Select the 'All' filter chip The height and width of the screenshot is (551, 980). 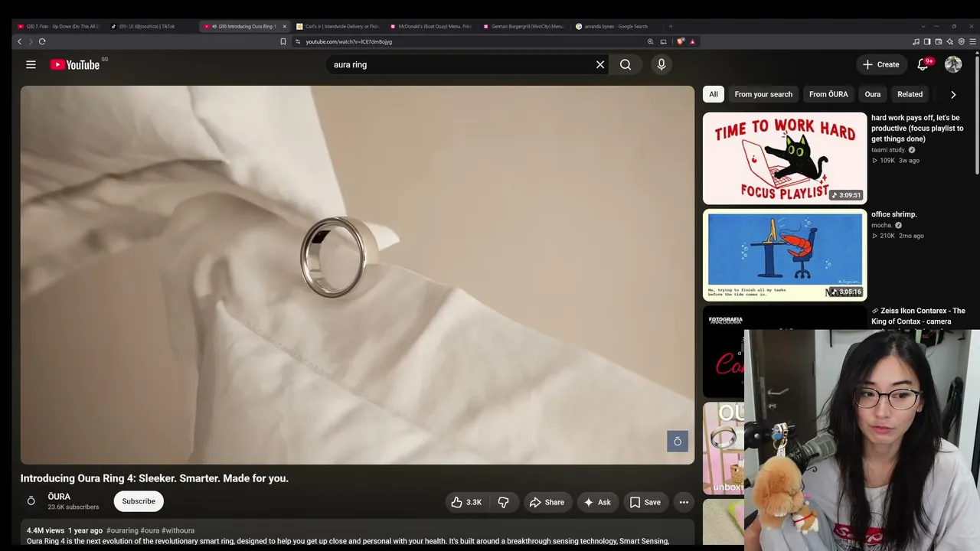(714, 94)
